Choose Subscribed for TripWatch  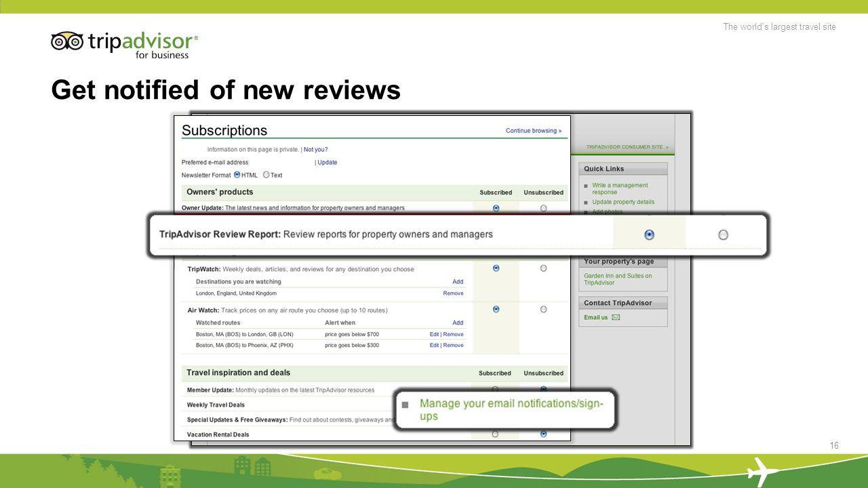[x=496, y=268]
